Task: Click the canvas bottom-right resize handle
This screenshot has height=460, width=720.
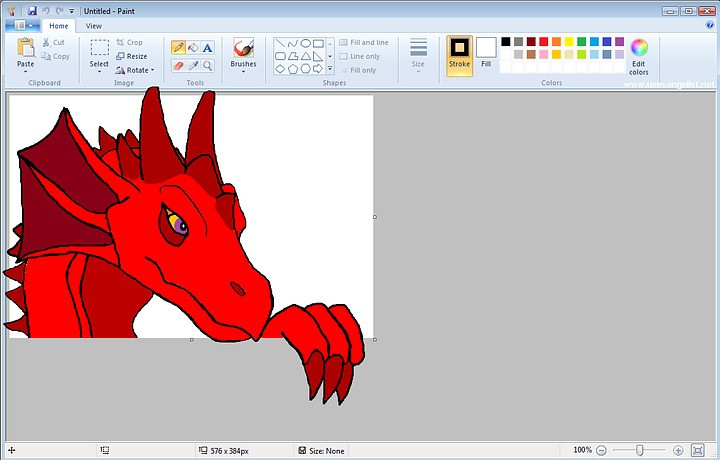Action: [x=375, y=340]
